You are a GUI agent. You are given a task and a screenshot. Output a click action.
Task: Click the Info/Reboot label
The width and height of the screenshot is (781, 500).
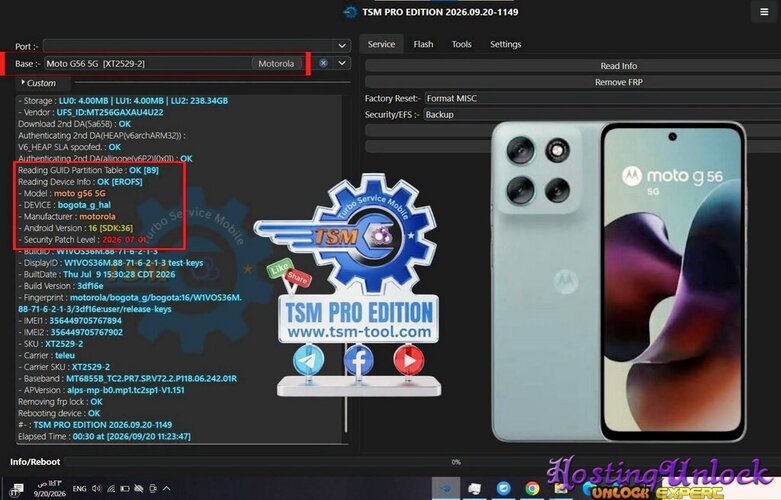point(35,462)
